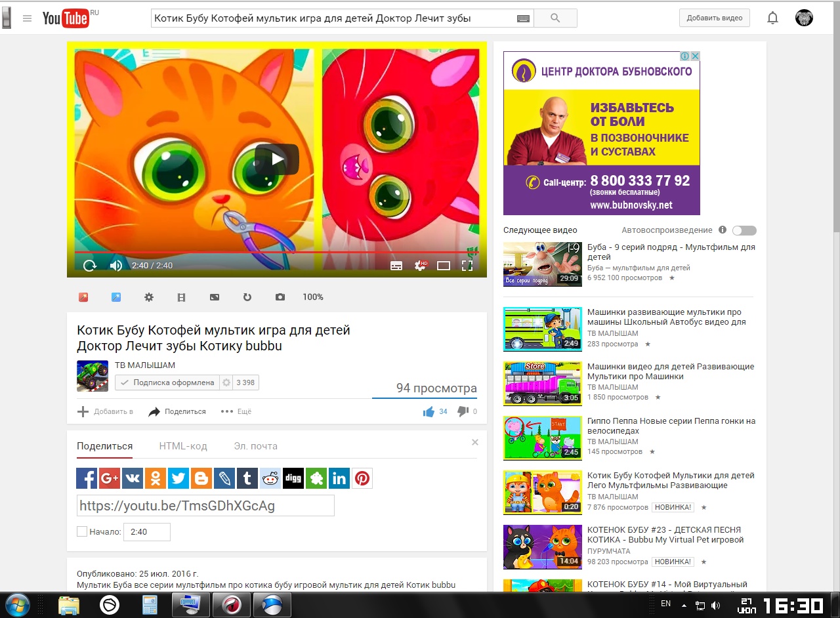This screenshot has height=618, width=840.
Task: Click the Добавить видео upload button
Action: click(x=715, y=18)
